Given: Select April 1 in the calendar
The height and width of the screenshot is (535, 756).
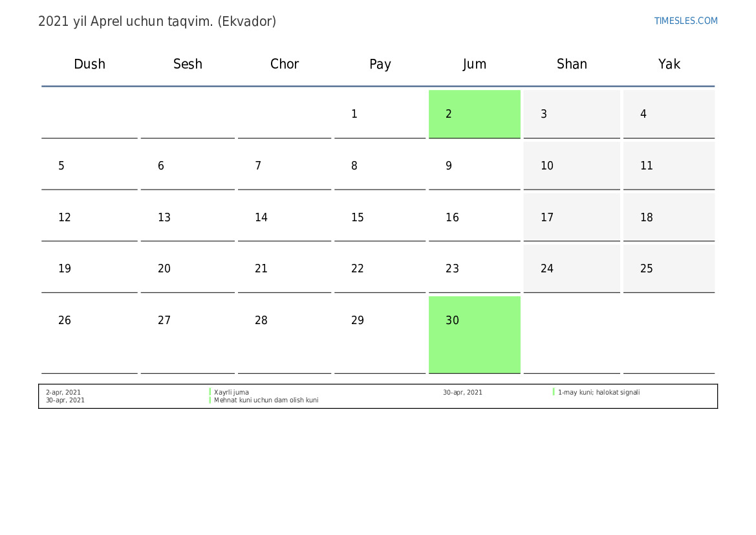Looking at the screenshot, I should (x=380, y=114).
